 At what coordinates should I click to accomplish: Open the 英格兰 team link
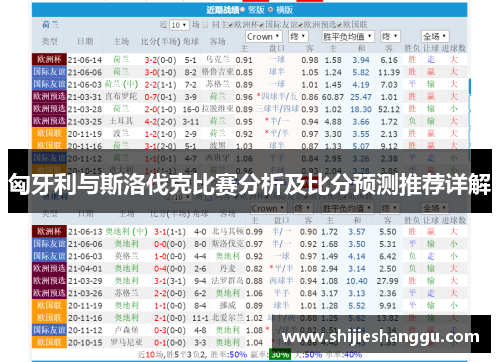[x=126, y=256]
